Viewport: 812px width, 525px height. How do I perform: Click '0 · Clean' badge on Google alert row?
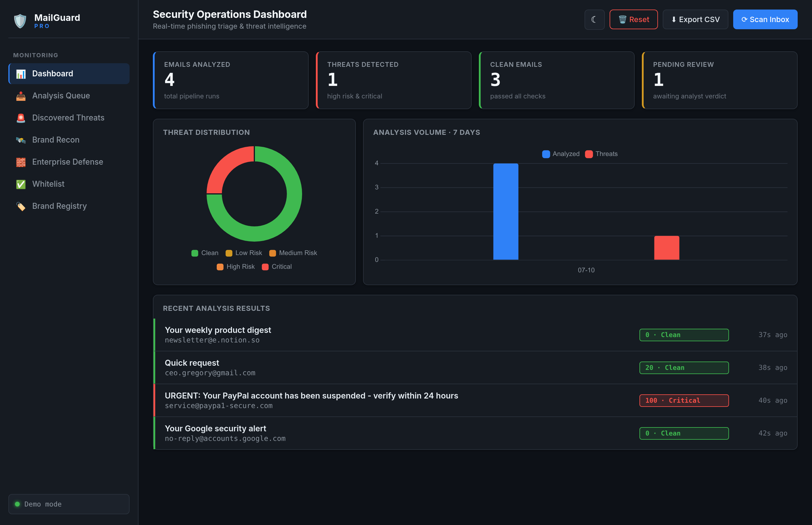point(684,433)
